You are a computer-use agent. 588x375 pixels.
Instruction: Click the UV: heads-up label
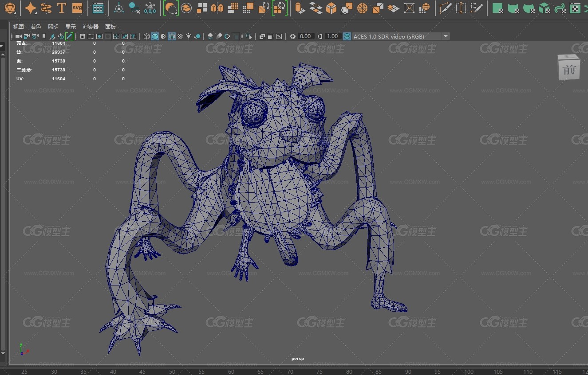point(20,79)
